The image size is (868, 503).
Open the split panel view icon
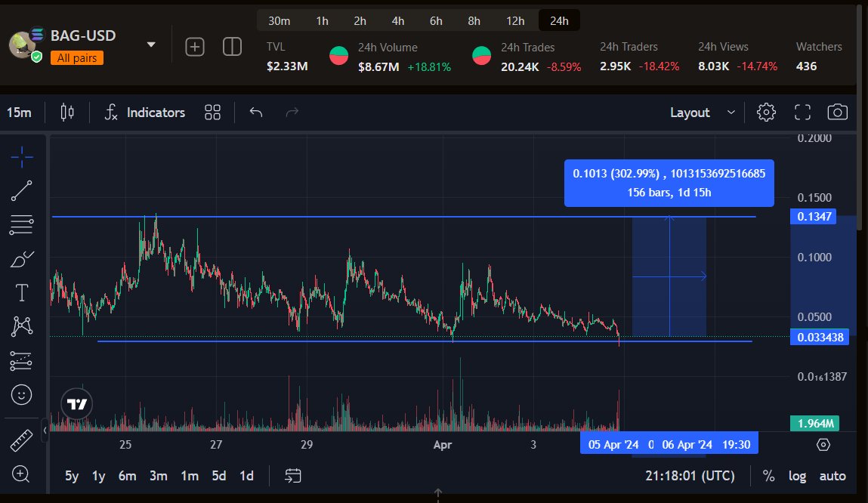[x=232, y=47]
